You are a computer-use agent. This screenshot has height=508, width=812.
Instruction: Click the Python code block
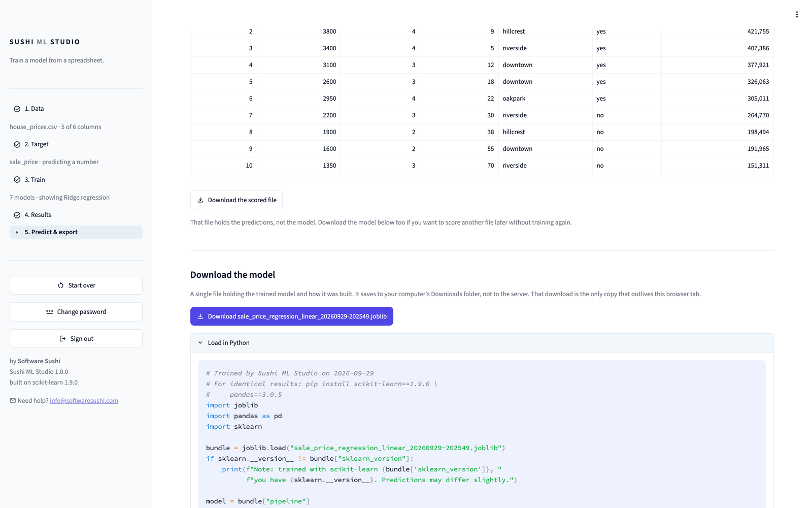coord(482,434)
